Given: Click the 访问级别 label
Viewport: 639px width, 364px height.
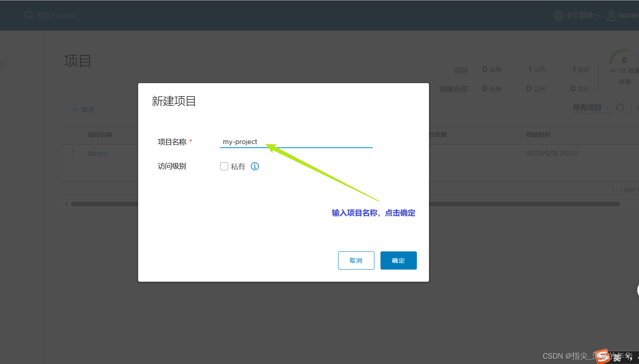Looking at the screenshot, I should pyautogui.click(x=172, y=166).
